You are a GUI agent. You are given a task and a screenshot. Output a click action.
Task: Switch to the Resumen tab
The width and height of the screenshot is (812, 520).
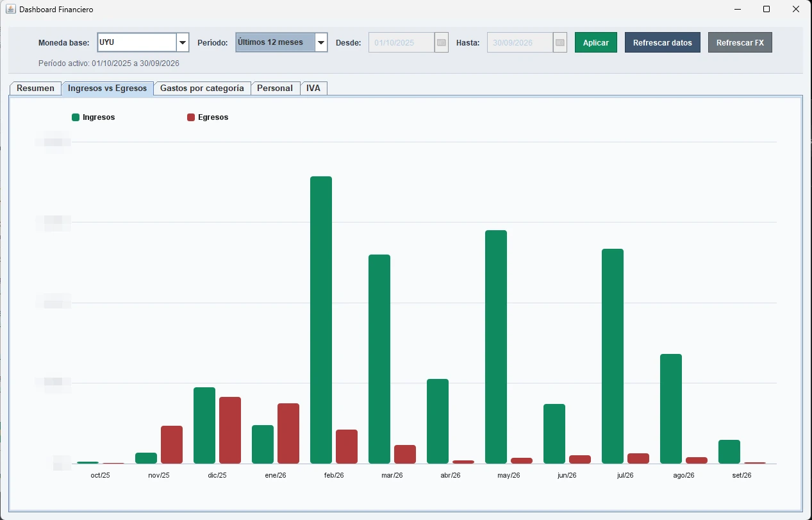(x=35, y=88)
